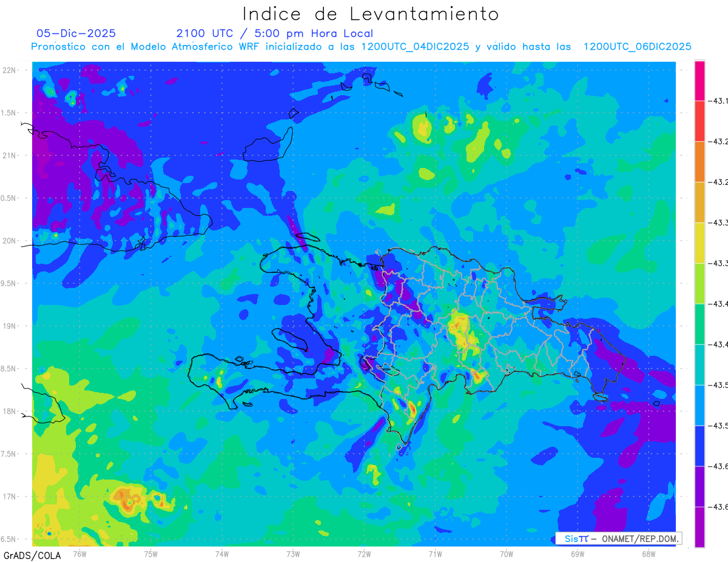Click the '76W' longitude label

click(x=79, y=554)
